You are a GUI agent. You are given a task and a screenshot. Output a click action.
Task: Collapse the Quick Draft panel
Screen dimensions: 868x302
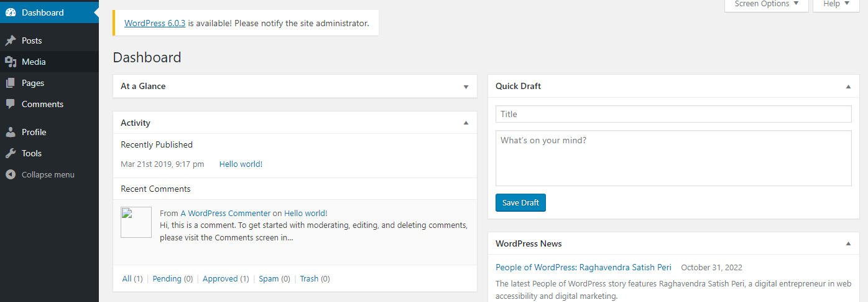pos(848,87)
